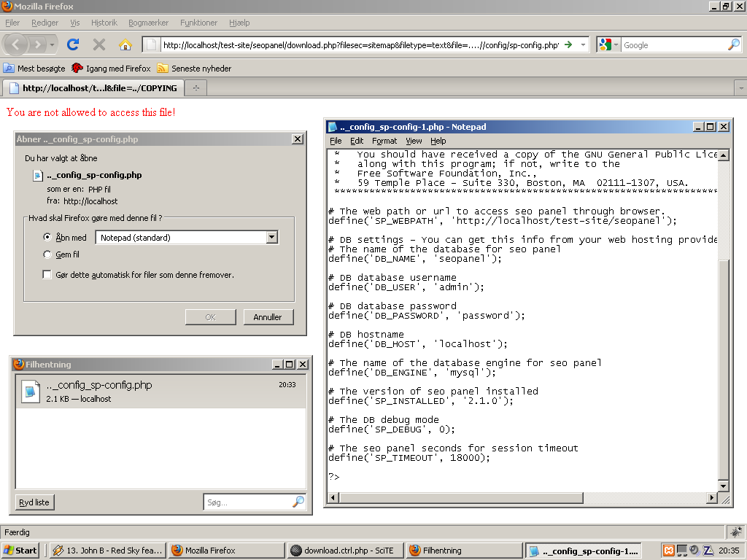Check Gør dette automatisk checkbox
The width and height of the screenshot is (747, 560).
47,275
